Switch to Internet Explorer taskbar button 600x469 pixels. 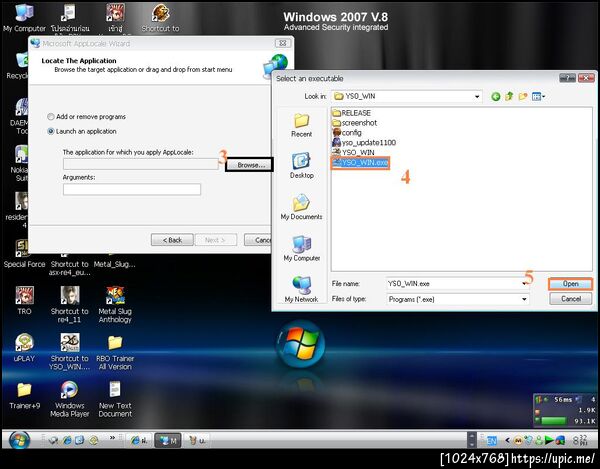139,440
